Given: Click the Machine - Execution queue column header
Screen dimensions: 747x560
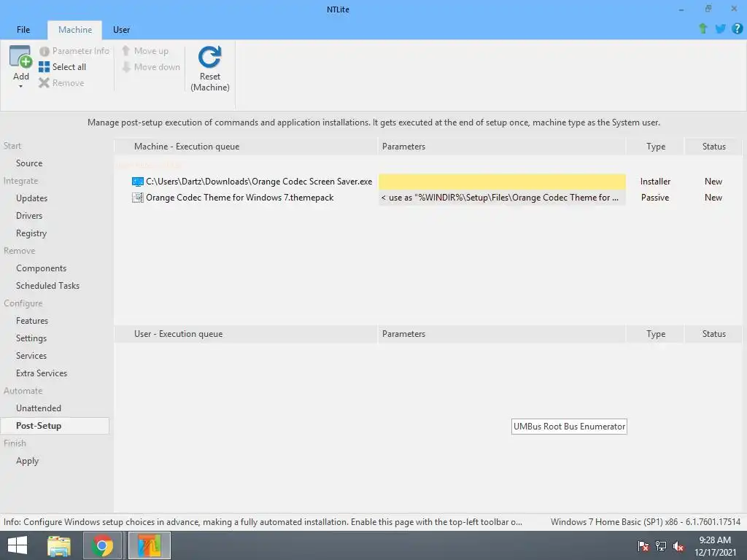Looking at the screenshot, I should pos(246,147).
